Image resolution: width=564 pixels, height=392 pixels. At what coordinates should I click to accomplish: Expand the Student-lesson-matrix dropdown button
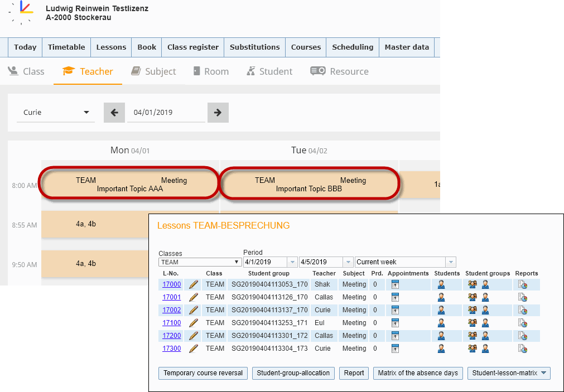[x=509, y=373]
